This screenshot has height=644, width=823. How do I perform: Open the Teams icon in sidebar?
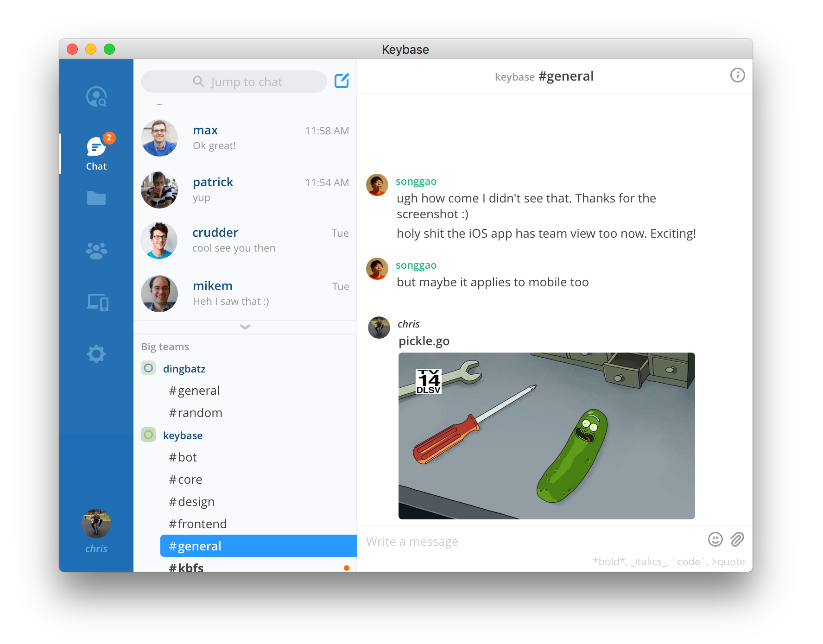point(96,251)
